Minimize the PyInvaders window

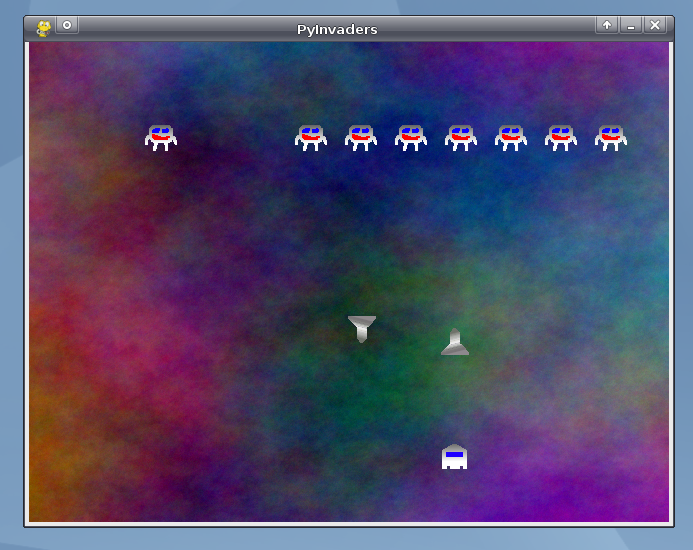631,25
